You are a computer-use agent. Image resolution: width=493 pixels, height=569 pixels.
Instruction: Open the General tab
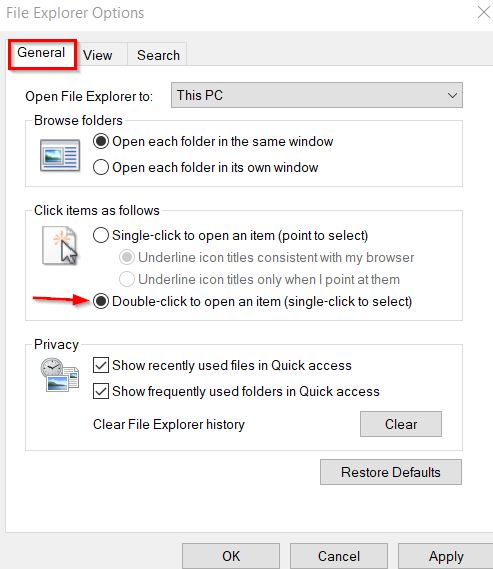point(41,53)
